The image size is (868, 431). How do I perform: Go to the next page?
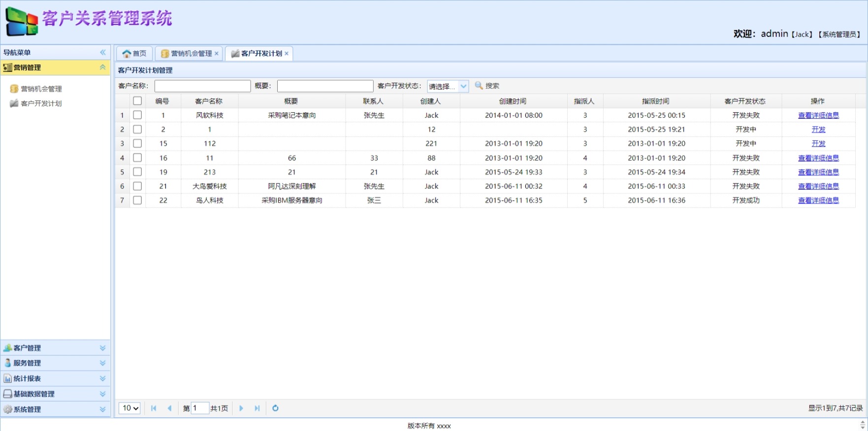(x=241, y=408)
